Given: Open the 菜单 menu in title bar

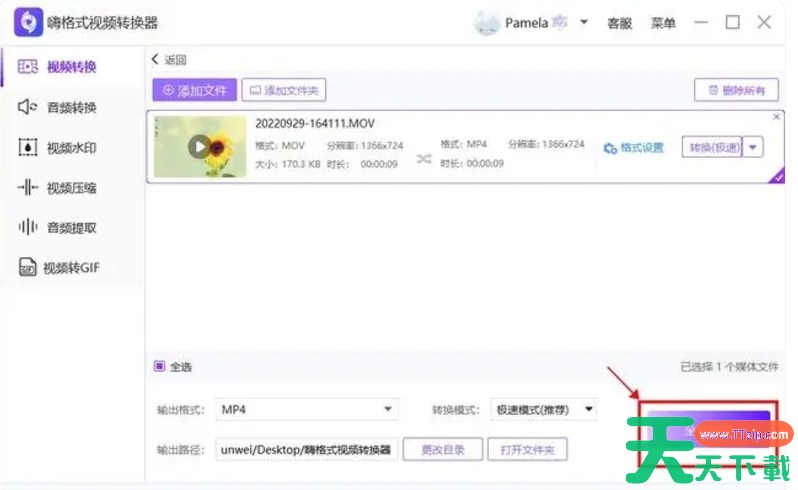Looking at the screenshot, I should tap(663, 23).
